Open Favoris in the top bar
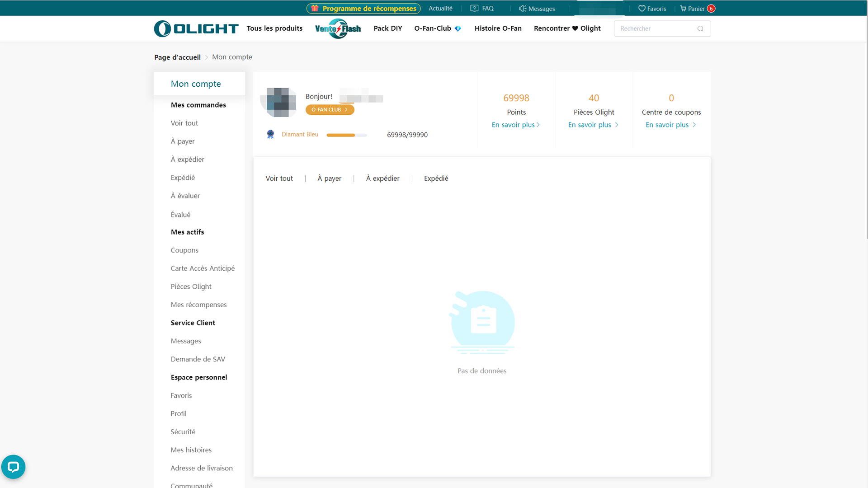The width and height of the screenshot is (868, 488). point(656,9)
